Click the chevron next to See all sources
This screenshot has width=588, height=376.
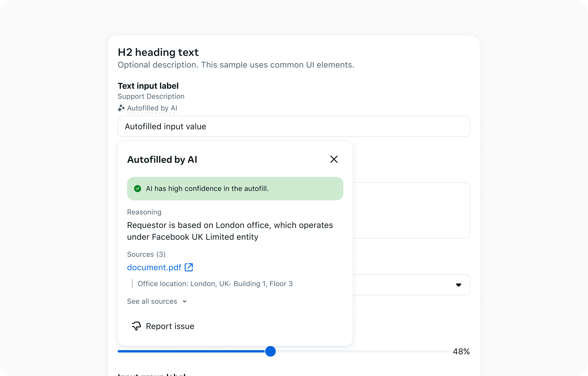184,301
